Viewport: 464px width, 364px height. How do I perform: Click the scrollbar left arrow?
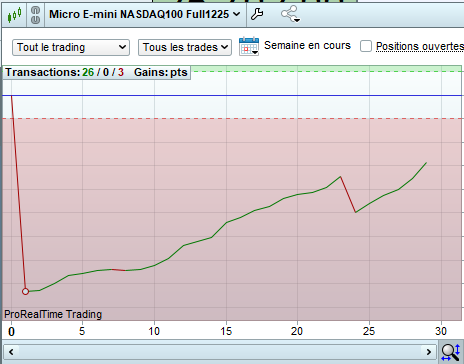(11, 352)
